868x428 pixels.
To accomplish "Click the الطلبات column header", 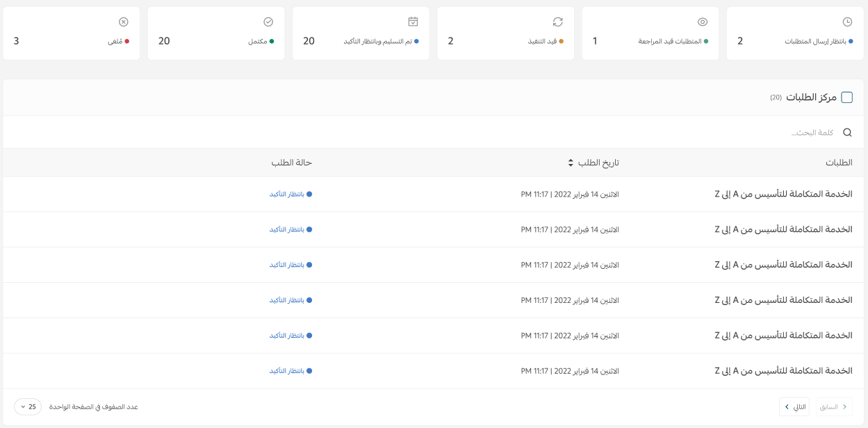I will [x=838, y=163].
